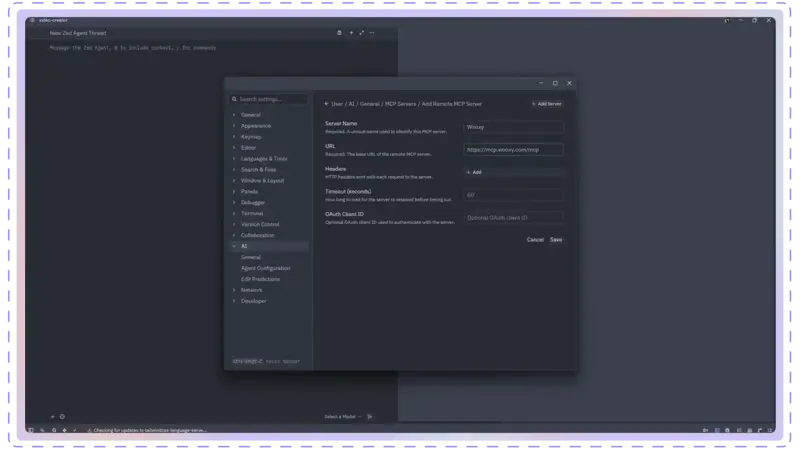This screenshot has height=450, width=800.
Task: Click the video-creator project title
Action: (x=53, y=20)
